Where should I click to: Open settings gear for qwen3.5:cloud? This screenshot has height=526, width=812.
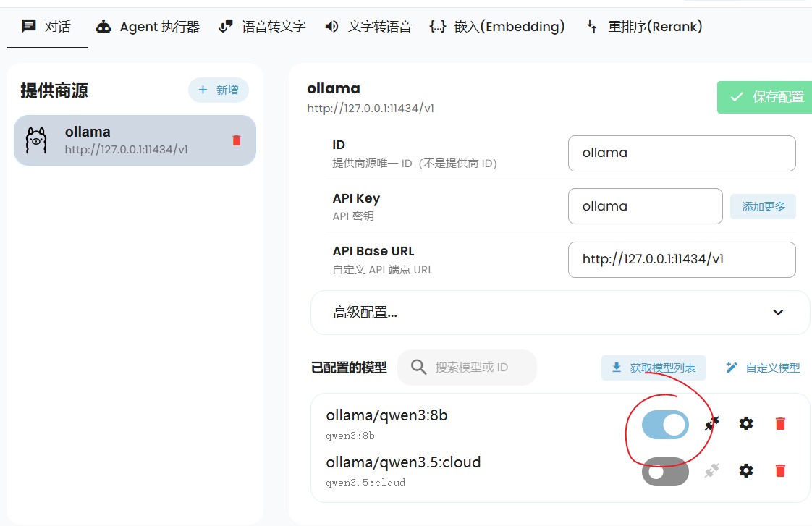[745, 470]
